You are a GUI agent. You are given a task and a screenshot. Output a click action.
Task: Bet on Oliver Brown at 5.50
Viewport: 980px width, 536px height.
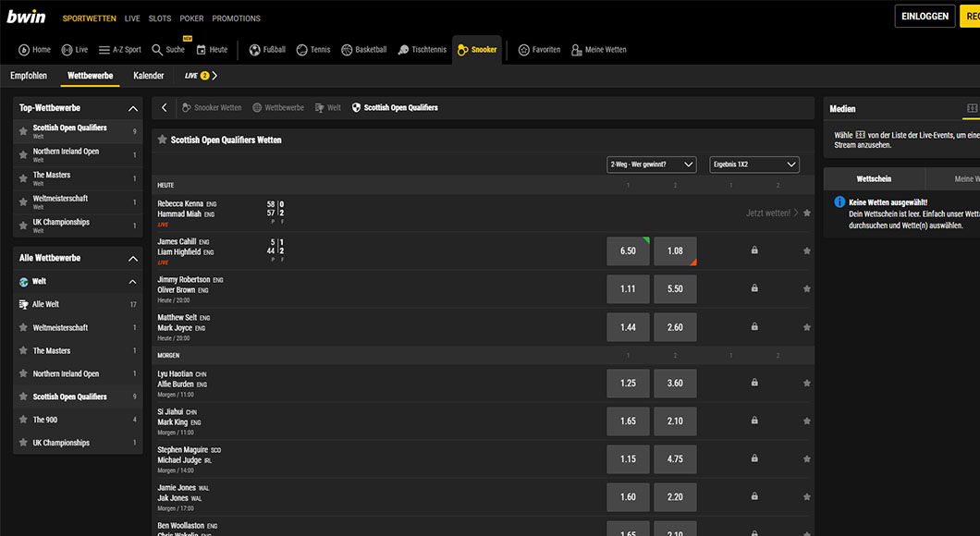(675, 289)
